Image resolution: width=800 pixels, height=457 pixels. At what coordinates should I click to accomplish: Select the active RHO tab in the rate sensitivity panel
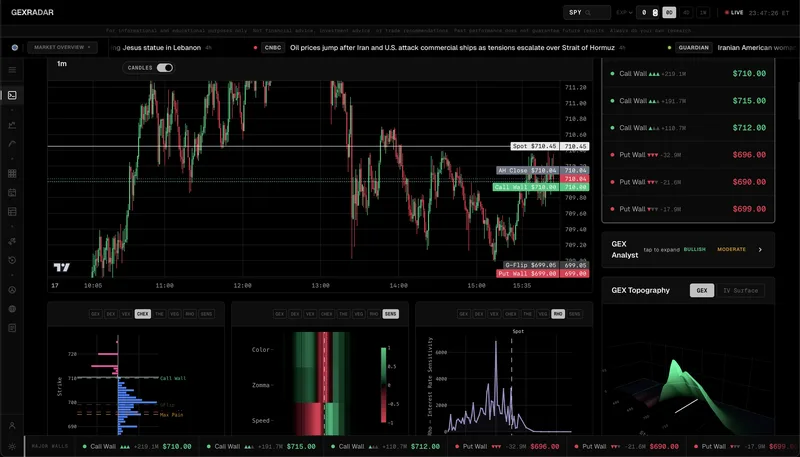pos(558,314)
